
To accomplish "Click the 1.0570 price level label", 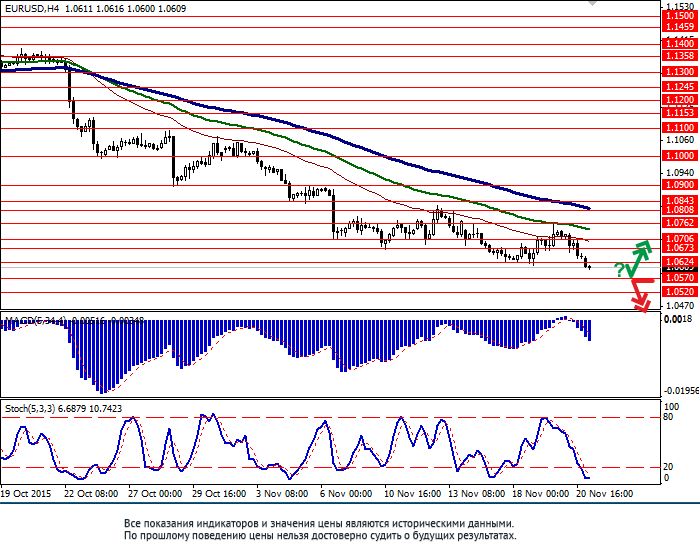I will click(x=680, y=278).
